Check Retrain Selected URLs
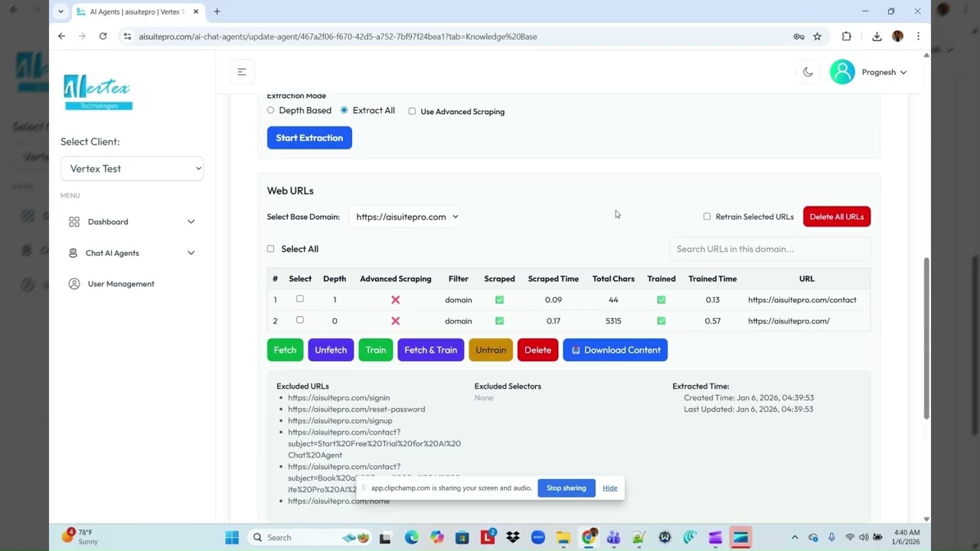The width and height of the screenshot is (980, 551). tap(707, 217)
